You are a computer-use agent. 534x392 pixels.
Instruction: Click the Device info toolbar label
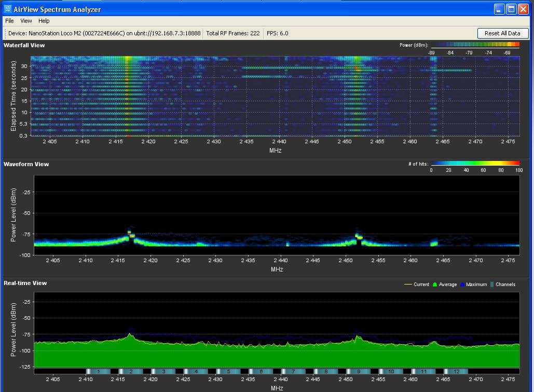pyautogui.click(x=104, y=33)
